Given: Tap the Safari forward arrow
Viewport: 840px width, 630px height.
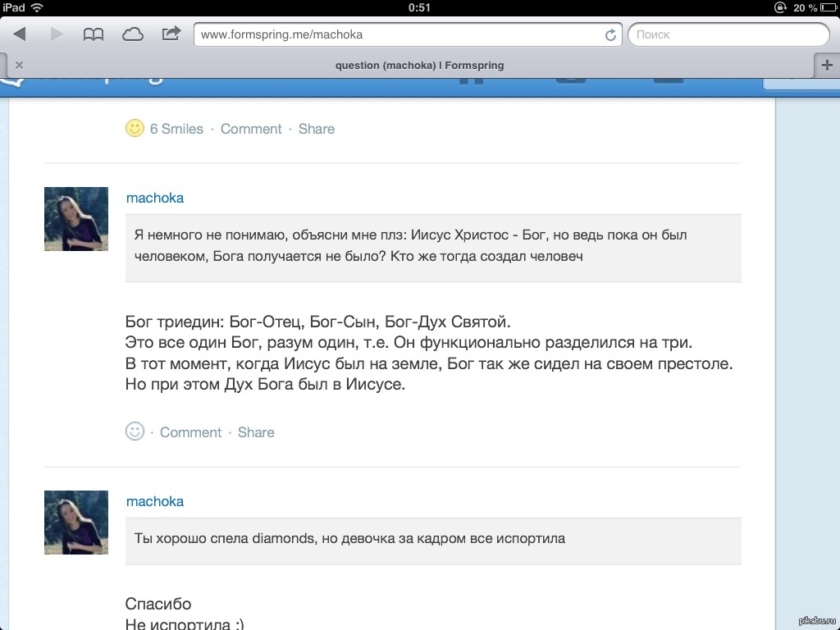Looking at the screenshot, I should (x=57, y=34).
